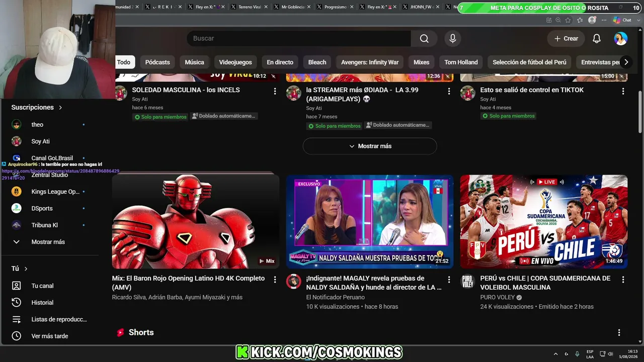Screen dimensions: 644x362
Task: Open the PURO VOLEY channel avatar
Action: tap(467, 282)
